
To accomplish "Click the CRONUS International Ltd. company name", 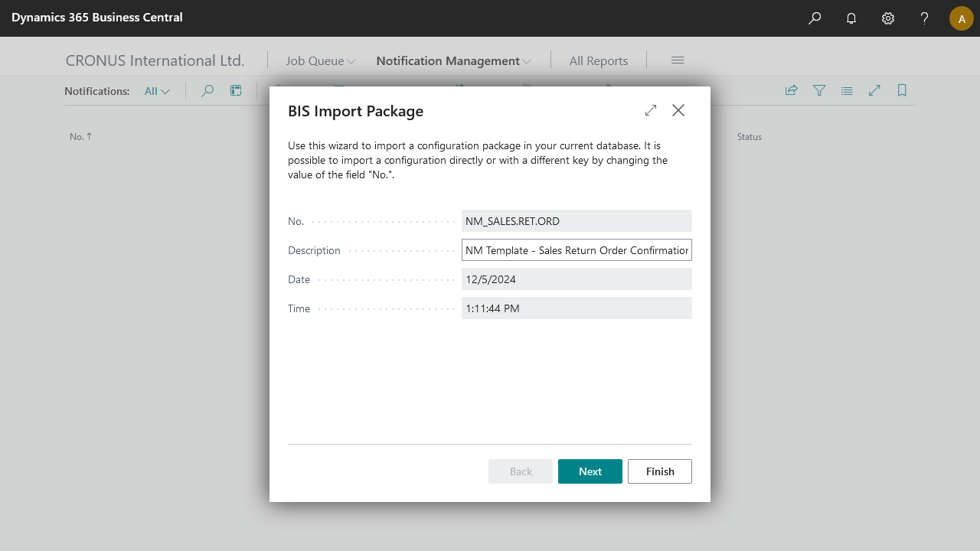I will 155,61.
